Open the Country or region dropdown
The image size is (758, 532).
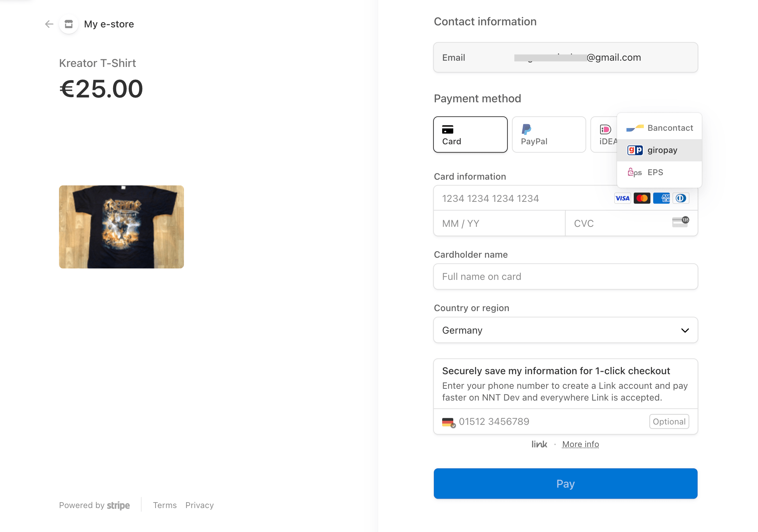(x=565, y=330)
